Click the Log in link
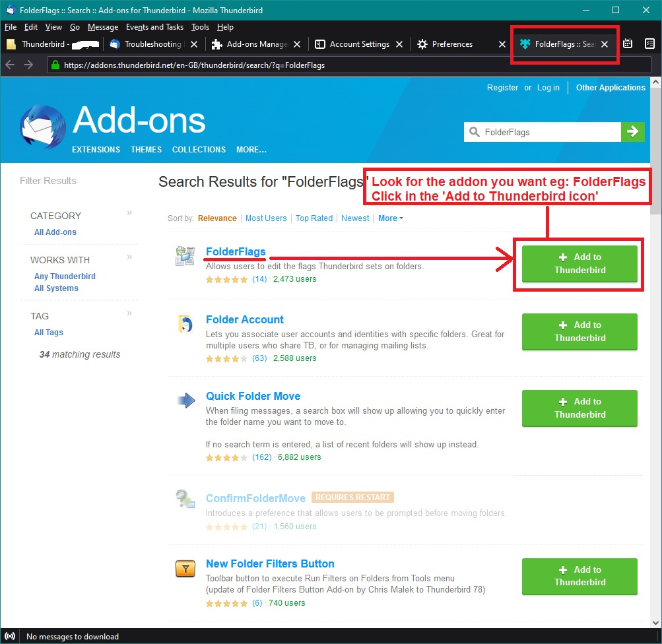This screenshot has width=662, height=644. coord(548,87)
